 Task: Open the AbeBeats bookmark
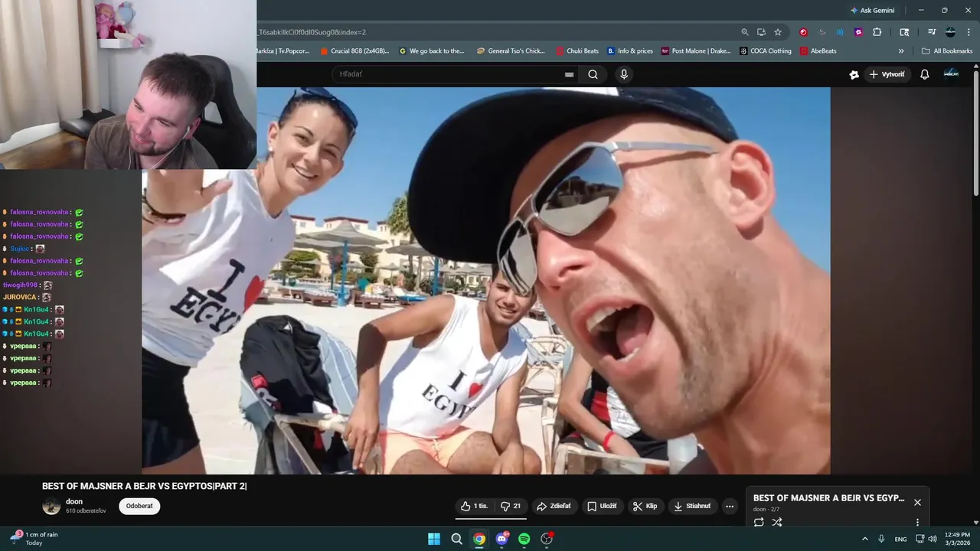pyautogui.click(x=818, y=51)
